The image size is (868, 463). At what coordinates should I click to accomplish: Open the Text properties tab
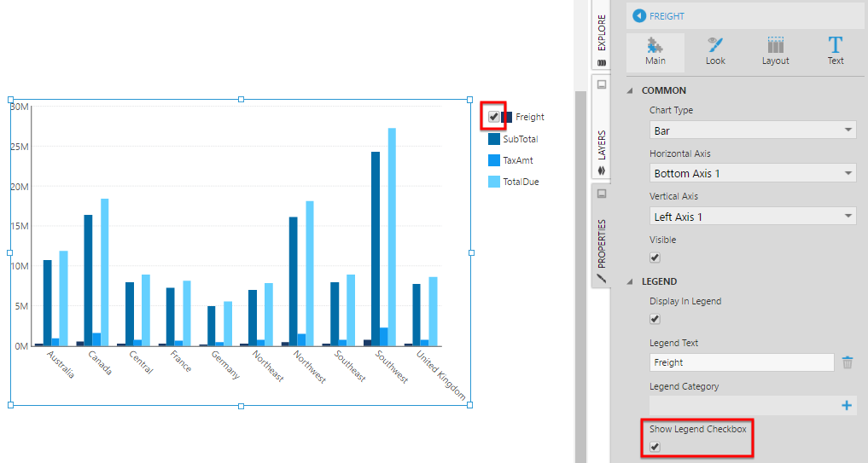pyautogui.click(x=836, y=51)
